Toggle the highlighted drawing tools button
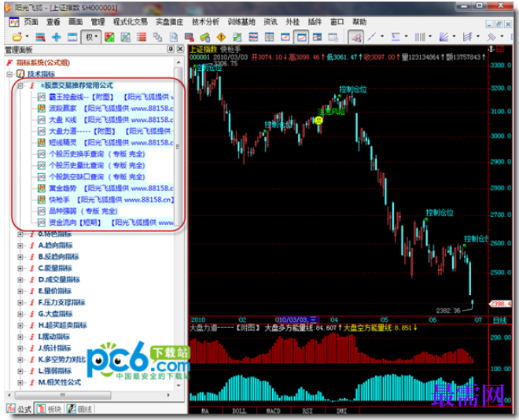519x420 pixels. (356, 37)
